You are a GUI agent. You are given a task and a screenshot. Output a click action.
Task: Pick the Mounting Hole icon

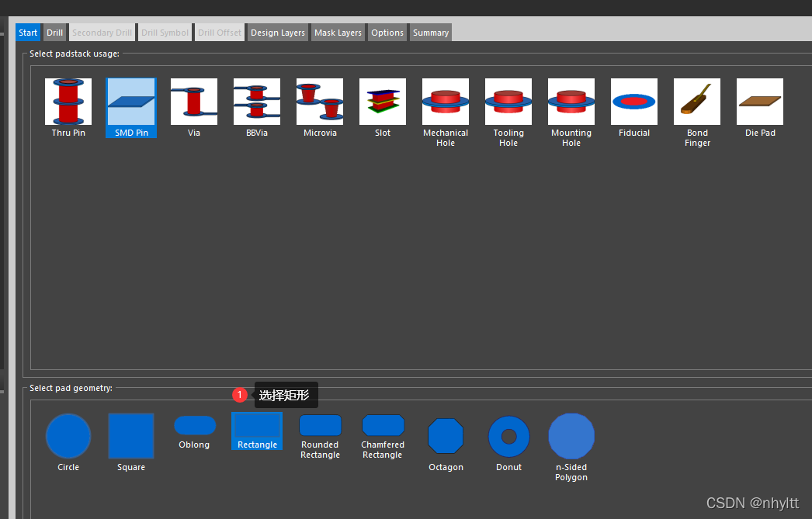571,102
